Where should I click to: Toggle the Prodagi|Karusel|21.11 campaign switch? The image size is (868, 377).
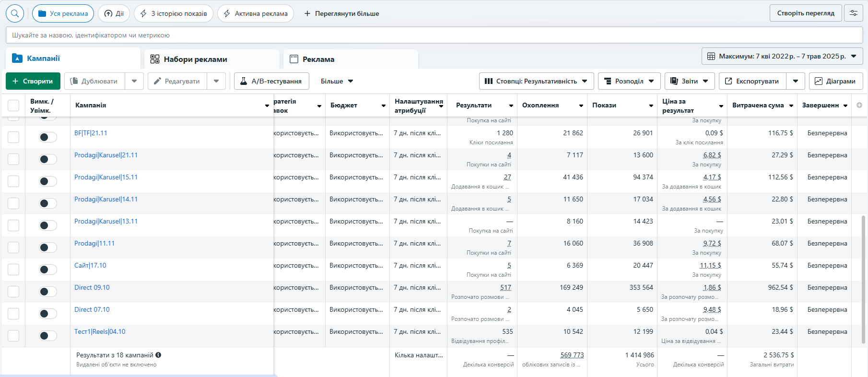click(x=48, y=159)
